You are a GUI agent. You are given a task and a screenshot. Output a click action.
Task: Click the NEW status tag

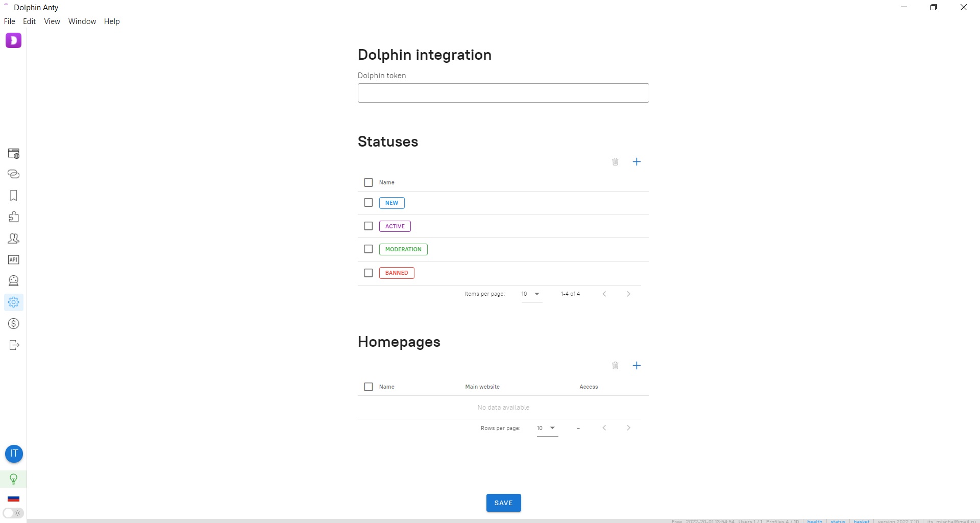pyautogui.click(x=392, y=203)
